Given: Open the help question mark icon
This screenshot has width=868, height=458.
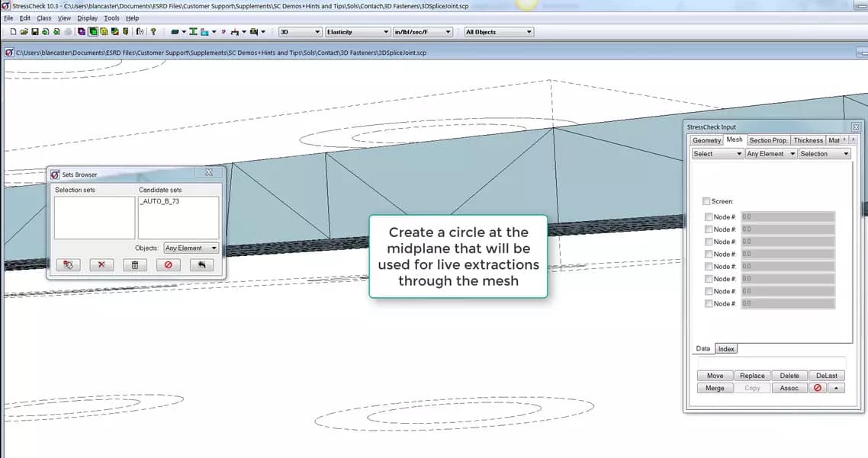Looking at the screenshot, I should pos(153,31).
